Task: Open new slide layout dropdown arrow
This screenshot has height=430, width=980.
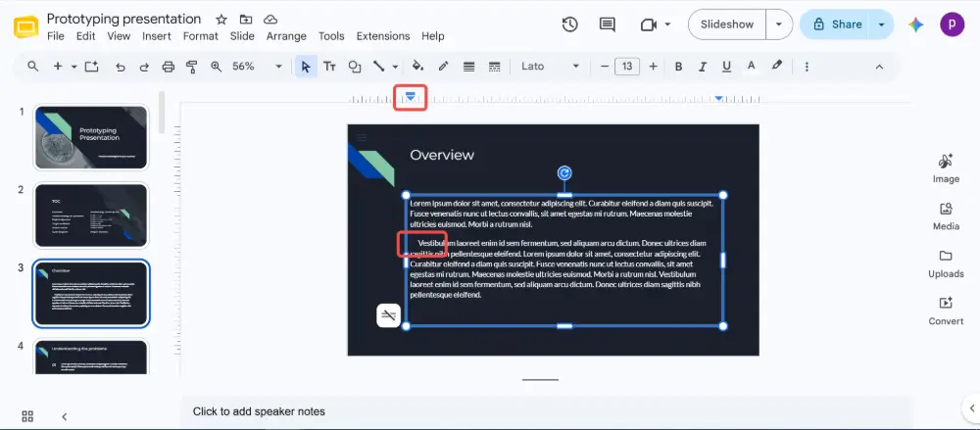Action: [x=73, y=67]
